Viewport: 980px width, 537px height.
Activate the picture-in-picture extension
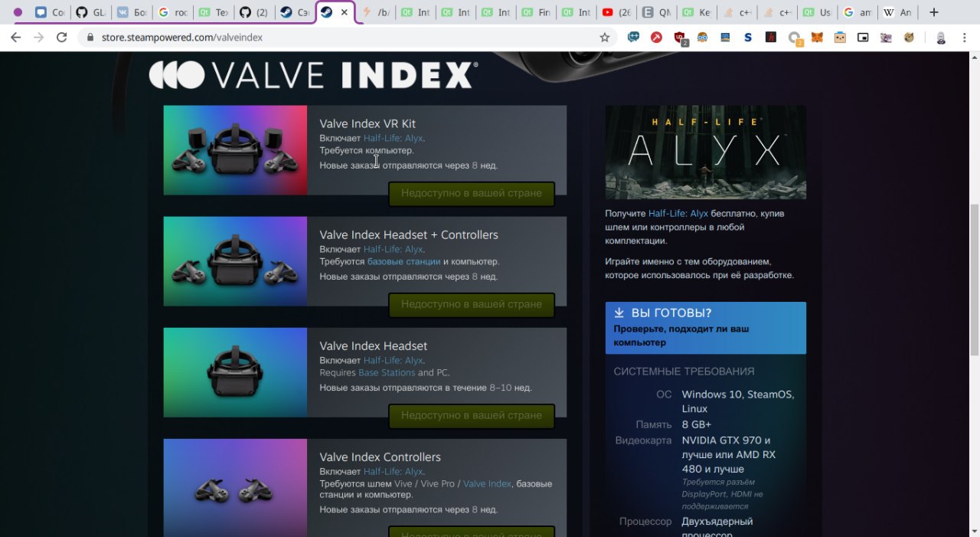tap(863, 37)
